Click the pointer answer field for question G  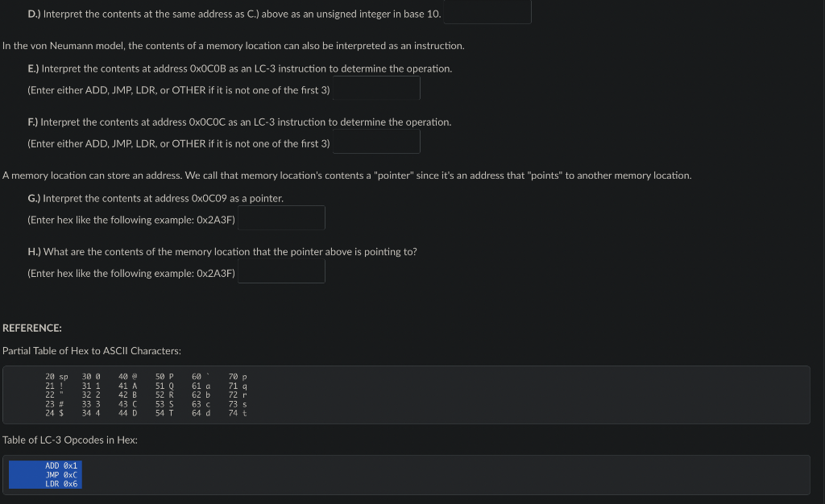pyautogui.click(x=280, y=217)
